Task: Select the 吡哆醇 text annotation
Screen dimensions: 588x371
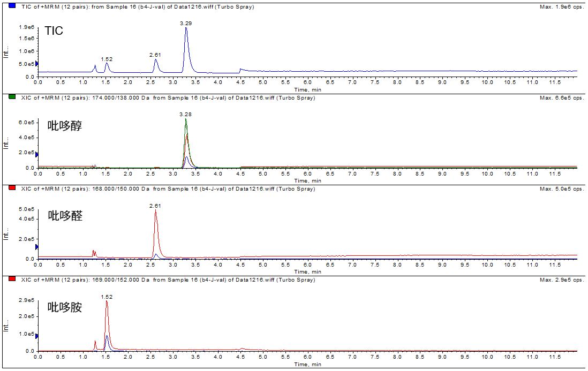Action: click(x=65, y=126)
